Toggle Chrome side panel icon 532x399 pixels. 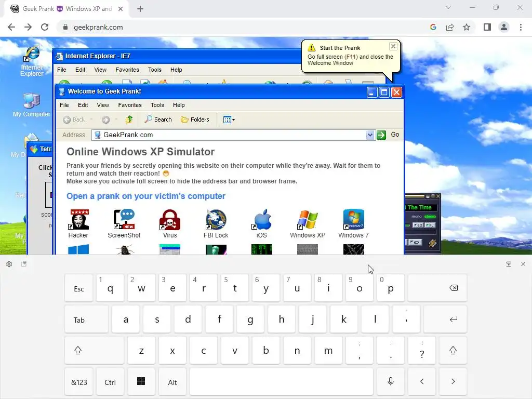click(x=487, y=27)
